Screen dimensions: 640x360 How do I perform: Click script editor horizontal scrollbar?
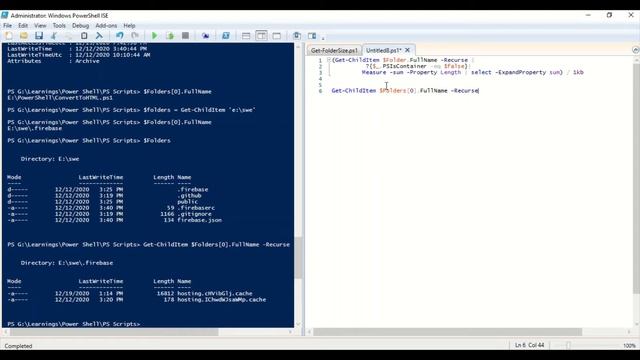pyautogui.click(x=447, y=332)
